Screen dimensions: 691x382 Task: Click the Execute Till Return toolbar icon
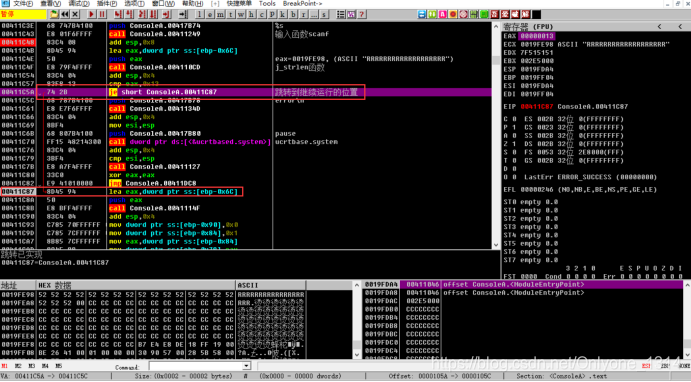(166, 15)
